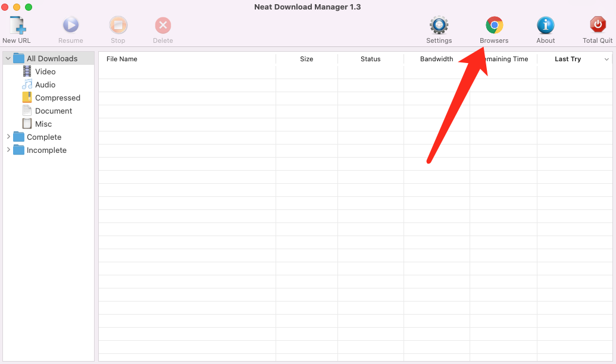This screenshot has height=364, width=616.
Task: Open the Browsers Chrome icon
Action: pyautogui.click(x=494, y=25)
